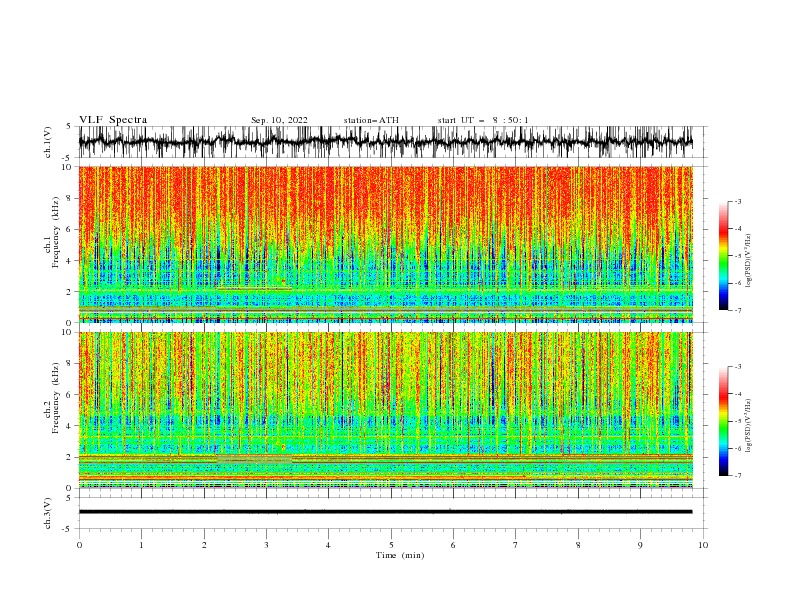The width and height of the screenshot is (792, 612).
Task: Click the ch.1(V) waveform trace panel
Action: [x=386, y=142]
